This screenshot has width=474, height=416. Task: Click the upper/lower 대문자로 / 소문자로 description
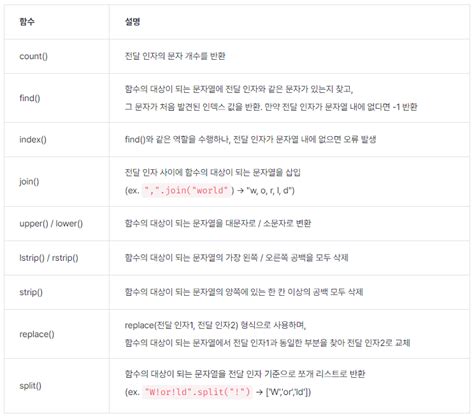coord(218,223)
